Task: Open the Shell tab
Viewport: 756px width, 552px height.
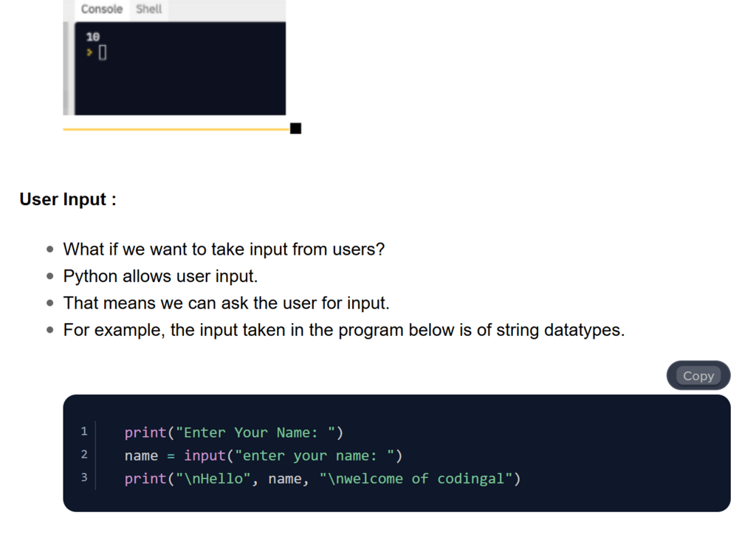Action: [x=148, y=10]
